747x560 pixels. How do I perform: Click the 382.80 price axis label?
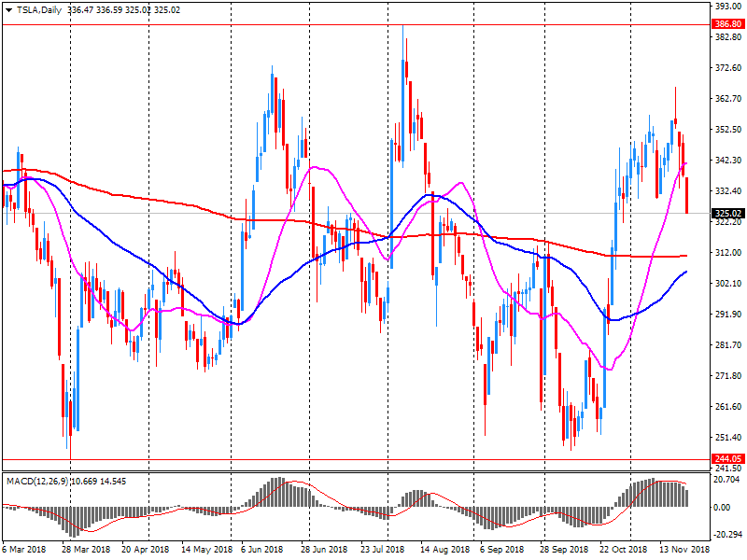[728, 36]
